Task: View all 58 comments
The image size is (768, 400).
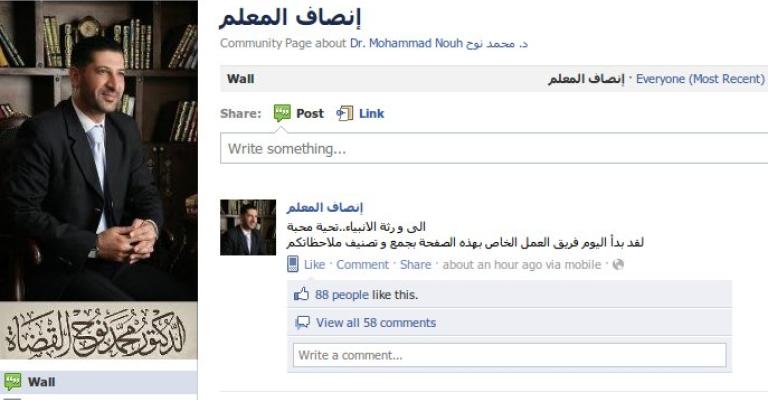Action: [x=376, y=323]
